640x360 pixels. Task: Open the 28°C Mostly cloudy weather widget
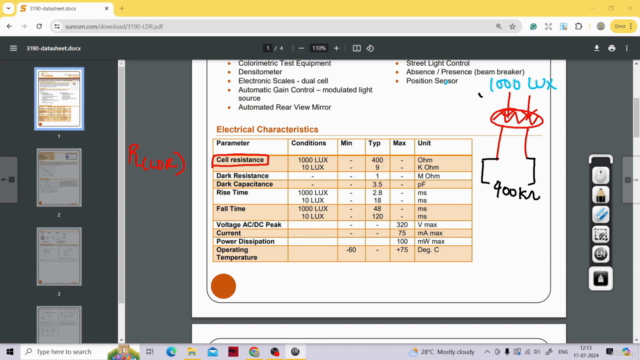pos(441,352)
